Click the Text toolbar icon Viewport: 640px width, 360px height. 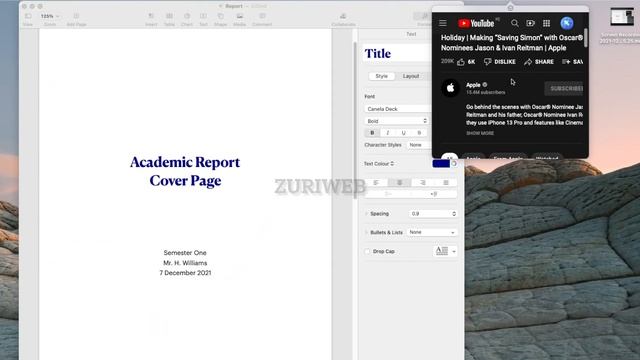tap(203, 19)
